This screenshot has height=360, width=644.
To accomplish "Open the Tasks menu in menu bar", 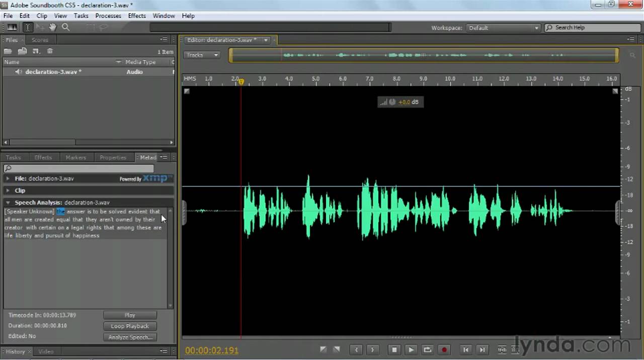I will coord(81,16).
